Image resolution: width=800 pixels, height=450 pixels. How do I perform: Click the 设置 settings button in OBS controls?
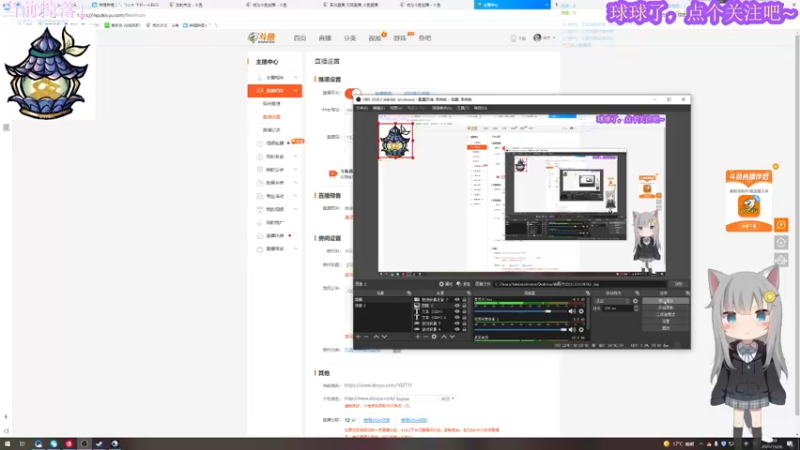(x=665, y=321)
